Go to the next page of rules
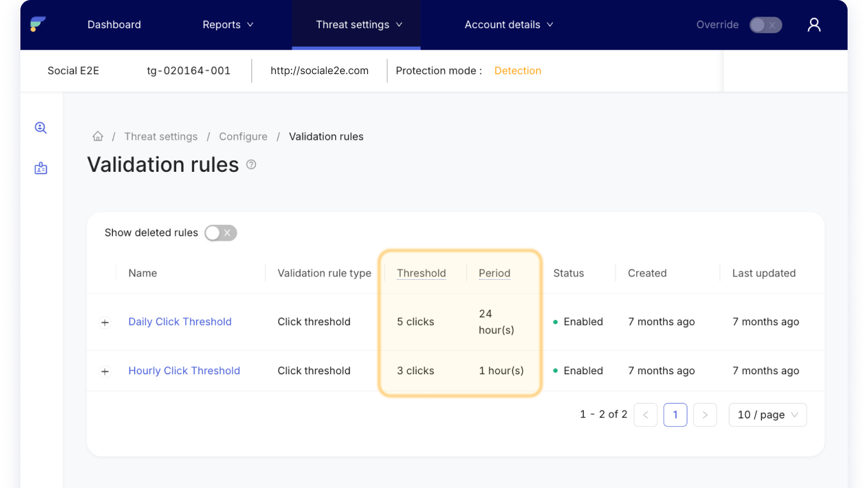The height and width of the screenshot is (488, 868). point(705,415)
